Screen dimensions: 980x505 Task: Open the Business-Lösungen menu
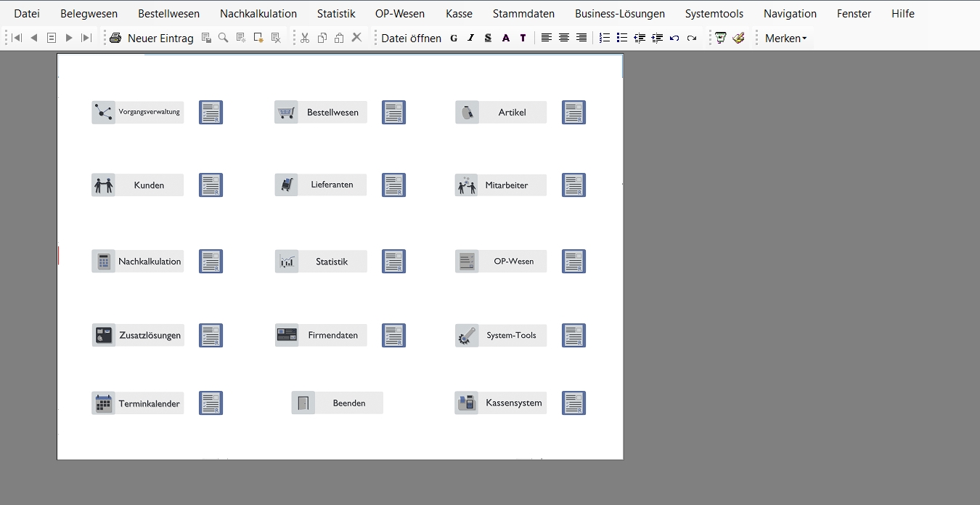click(x=620, y=13)
